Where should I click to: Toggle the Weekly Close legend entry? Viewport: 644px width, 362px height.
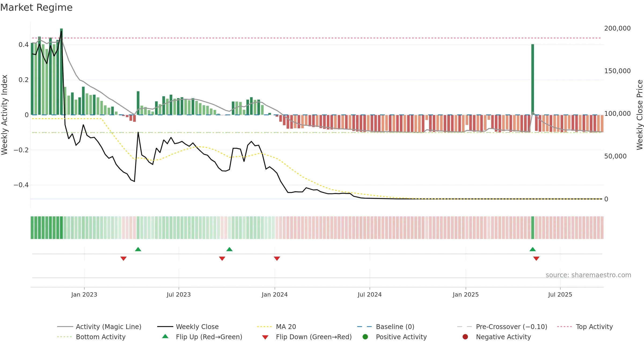tap(188, 327)
